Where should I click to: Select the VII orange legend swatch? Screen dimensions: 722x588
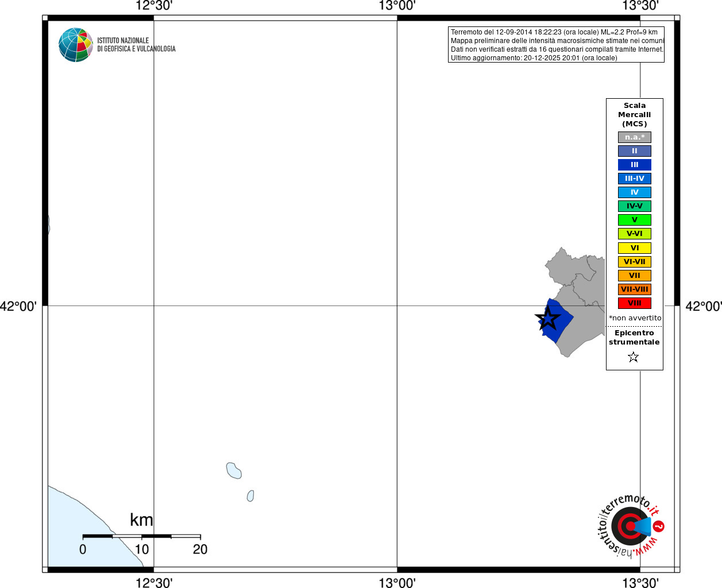tap(635, 276)
